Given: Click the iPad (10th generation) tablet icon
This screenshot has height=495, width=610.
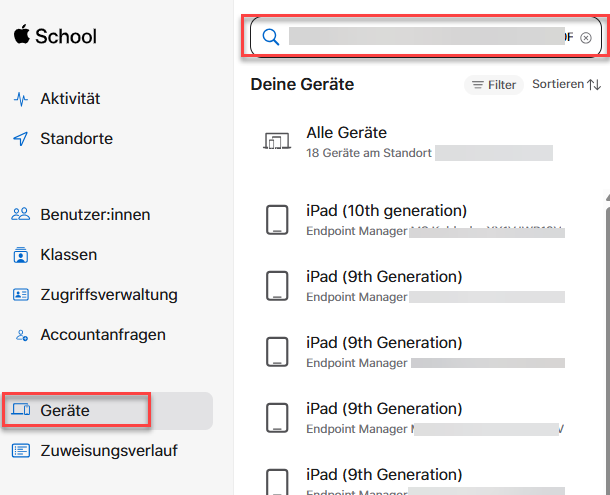Looking at the screenshot, I should [277, 220].
